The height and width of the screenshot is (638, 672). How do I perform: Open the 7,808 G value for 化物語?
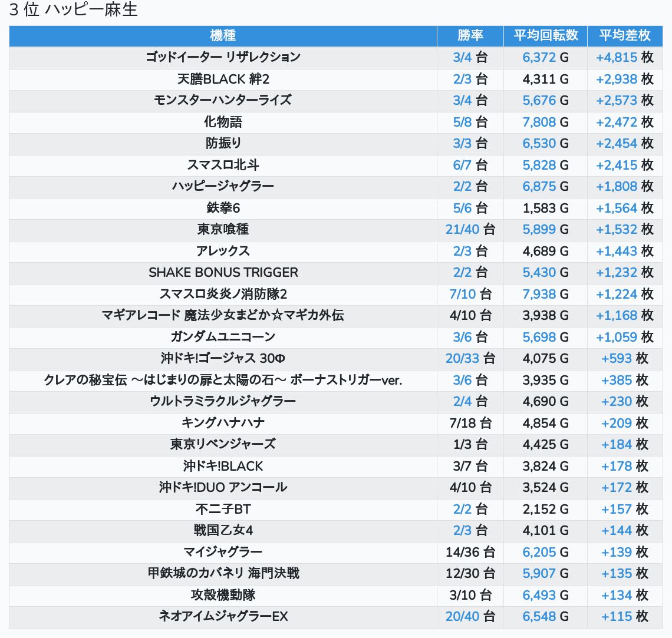pyautogui.click(x=545, y=122)
